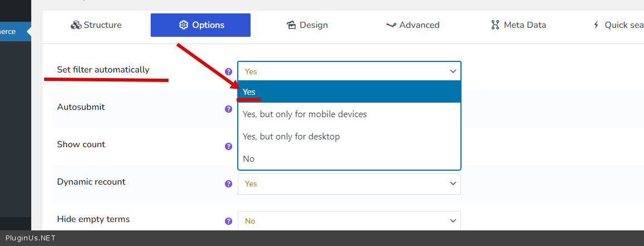Click help icon beside Set filter automatically
This screenshot has width=644, height=246.
[x=228, y=72]
